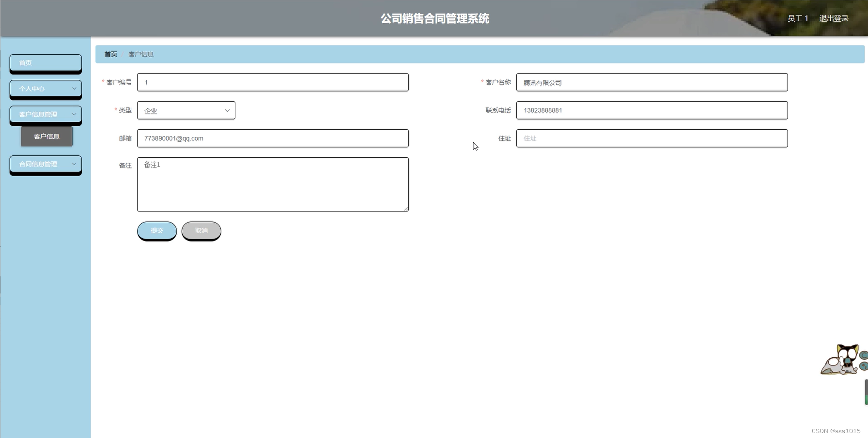Select the 客户名称 field showing 腾讯有限公司

(x=651, y=82)
